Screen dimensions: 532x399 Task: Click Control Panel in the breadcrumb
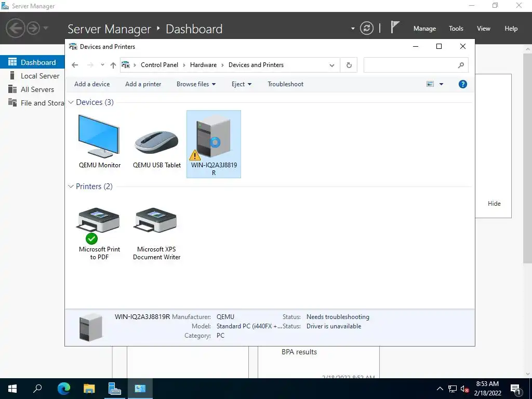[159, 65]
